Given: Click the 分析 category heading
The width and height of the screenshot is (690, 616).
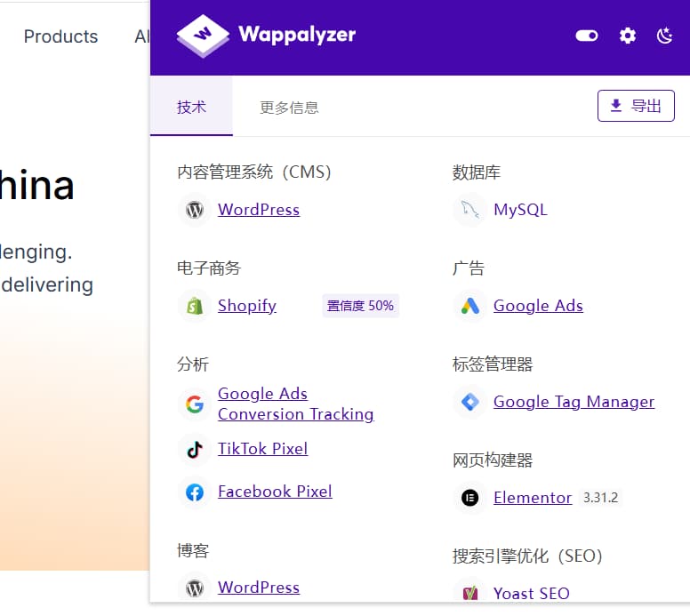Looking at the screenshot, I should point(193,364).
